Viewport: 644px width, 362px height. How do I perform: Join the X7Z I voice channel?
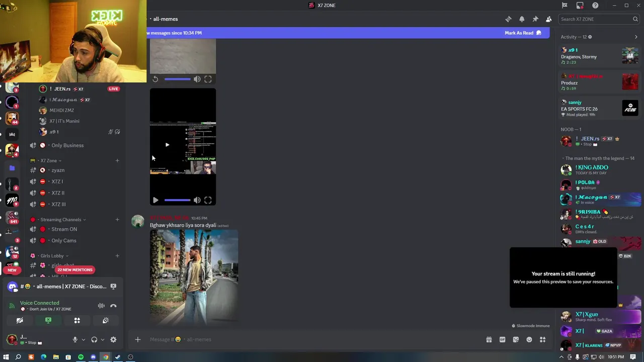click(74, 182)
